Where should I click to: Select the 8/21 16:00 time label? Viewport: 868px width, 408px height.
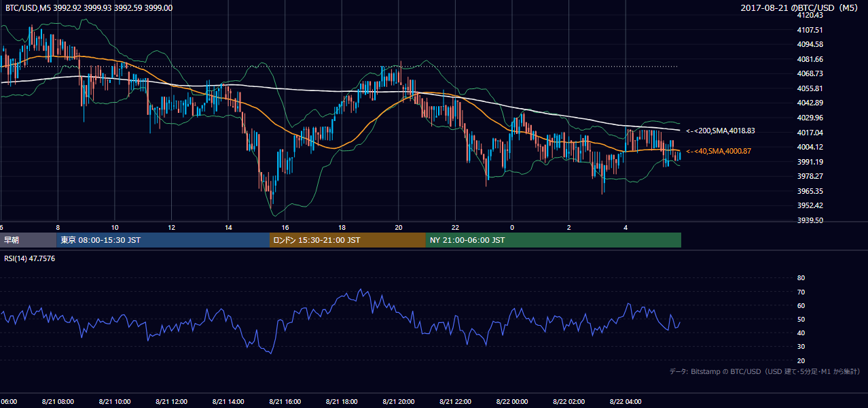coord(285,402)
